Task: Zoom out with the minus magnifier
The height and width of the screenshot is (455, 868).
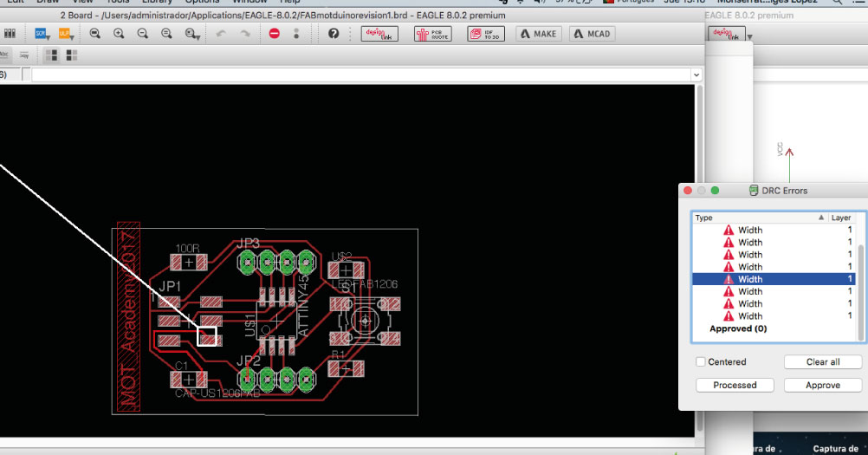Action: [x=142, y=34]
